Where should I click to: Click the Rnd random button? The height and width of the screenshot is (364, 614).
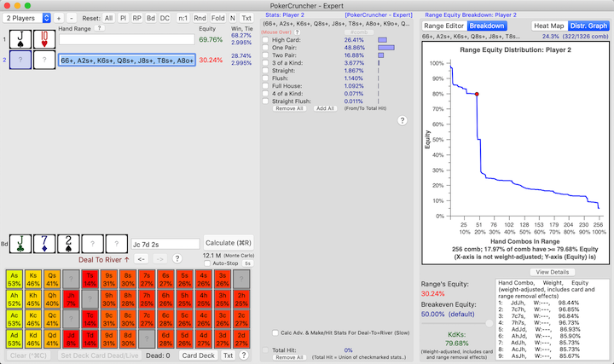pyautogui.click(x=200, y=18)
